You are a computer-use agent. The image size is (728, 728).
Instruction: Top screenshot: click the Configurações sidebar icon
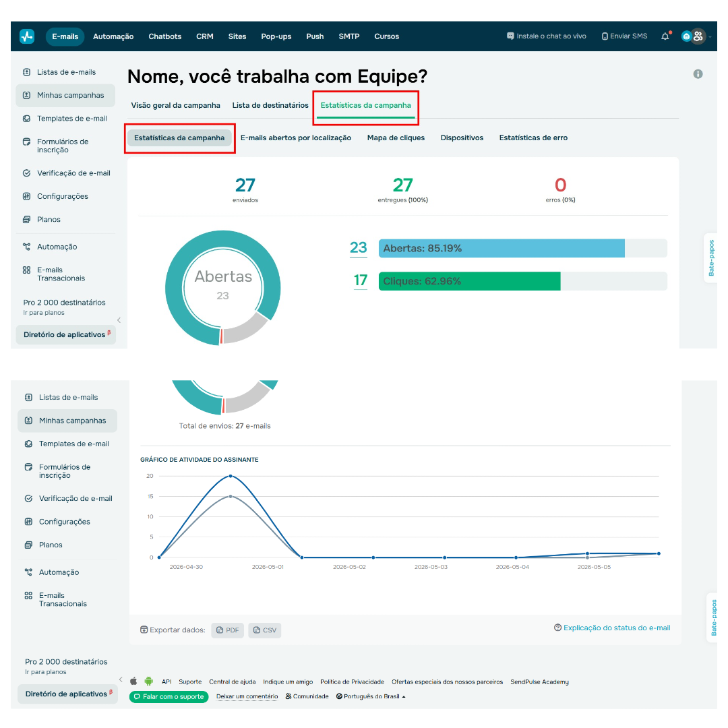27,196
